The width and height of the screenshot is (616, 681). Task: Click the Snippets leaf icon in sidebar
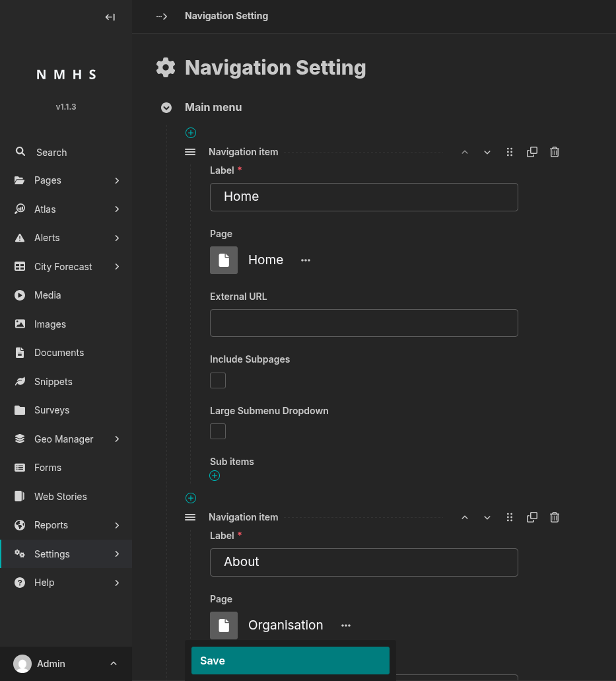pyautogui.click(x=20, y=381)
